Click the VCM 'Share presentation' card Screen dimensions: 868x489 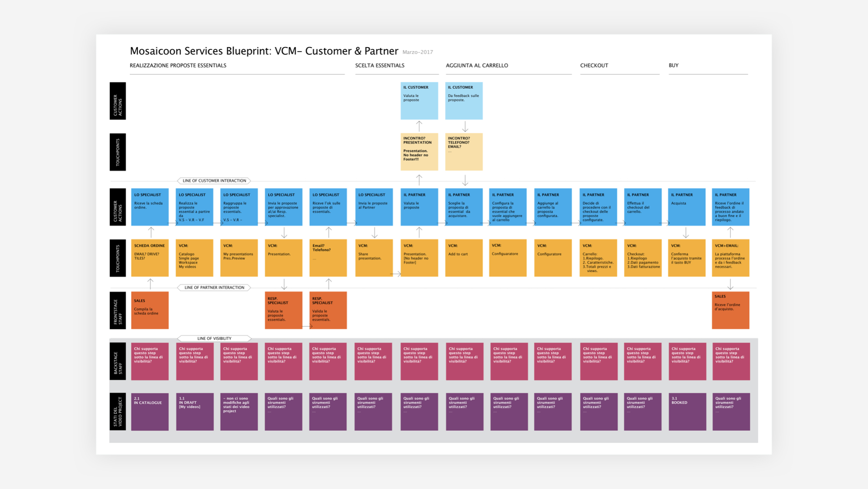tap(374, 258)
